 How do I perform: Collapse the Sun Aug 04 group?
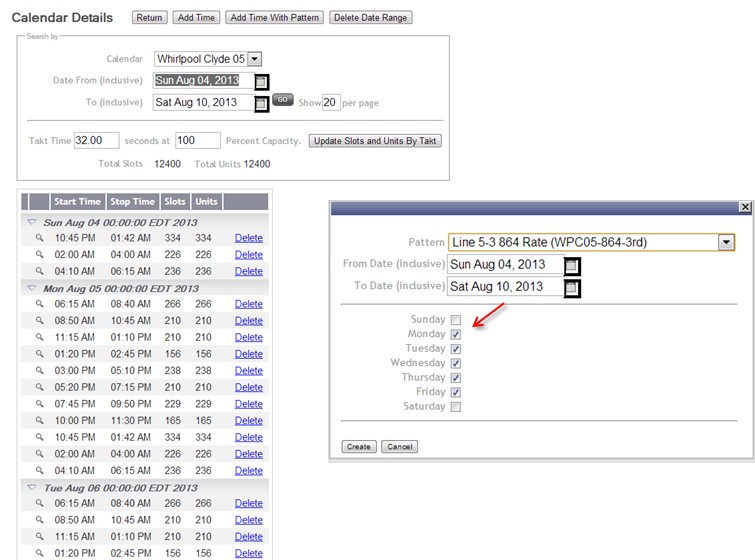click(x=32, y=222)
